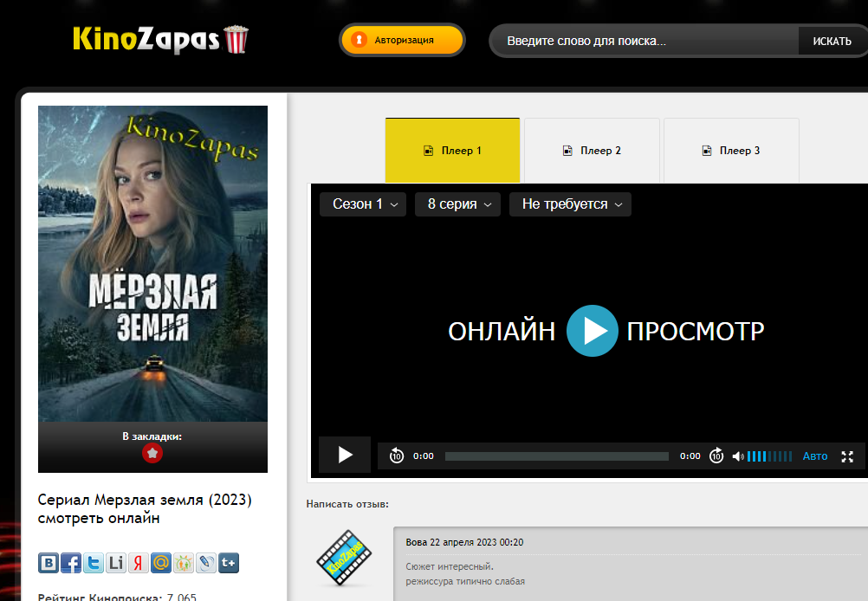This screenshot has height=601, width=868.
Task: Share via the orange-green people icon
Action: tap(184, 563)
